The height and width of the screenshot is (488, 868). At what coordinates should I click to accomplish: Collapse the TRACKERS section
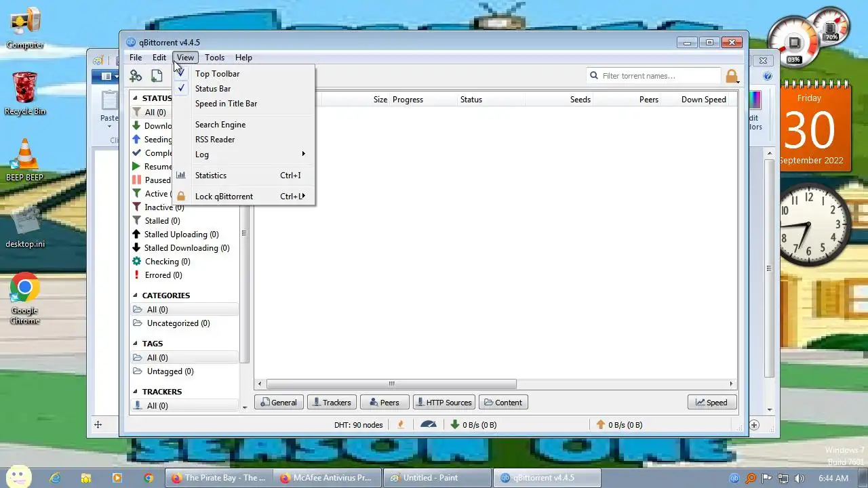pyautogui.click(x=136, y=392)
